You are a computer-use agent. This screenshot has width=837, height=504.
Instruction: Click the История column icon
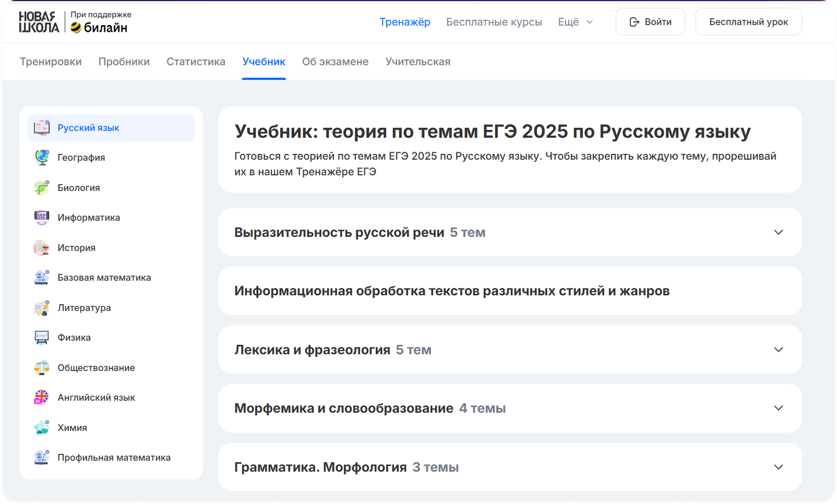click(42, 248)
